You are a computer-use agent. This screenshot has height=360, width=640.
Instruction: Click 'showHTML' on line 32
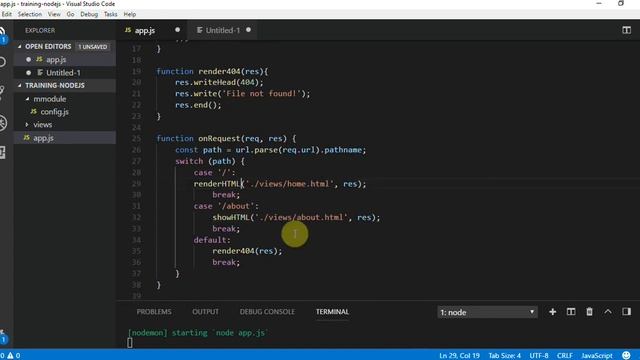point(231,217)
